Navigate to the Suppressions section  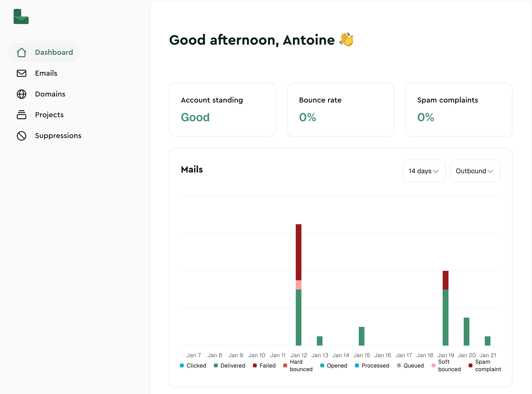[x=58, y=136]
